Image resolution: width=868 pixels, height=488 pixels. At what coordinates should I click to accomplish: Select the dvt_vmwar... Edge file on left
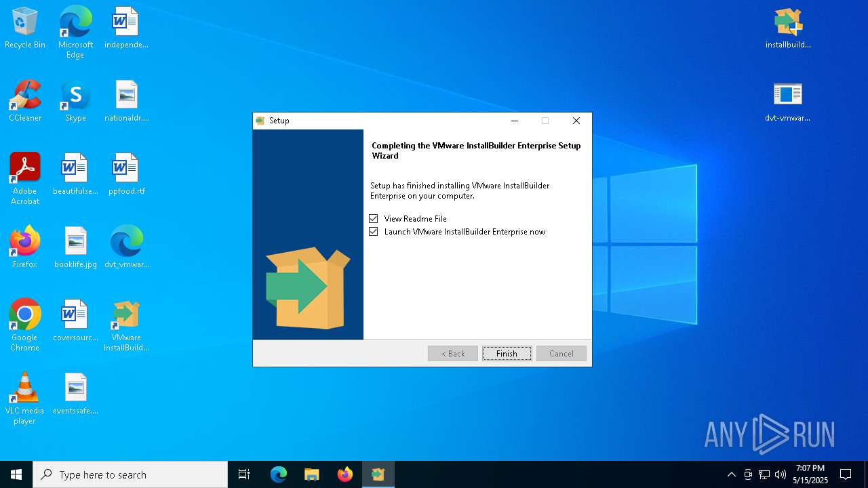pyautogui.click(x=126, y=247)
